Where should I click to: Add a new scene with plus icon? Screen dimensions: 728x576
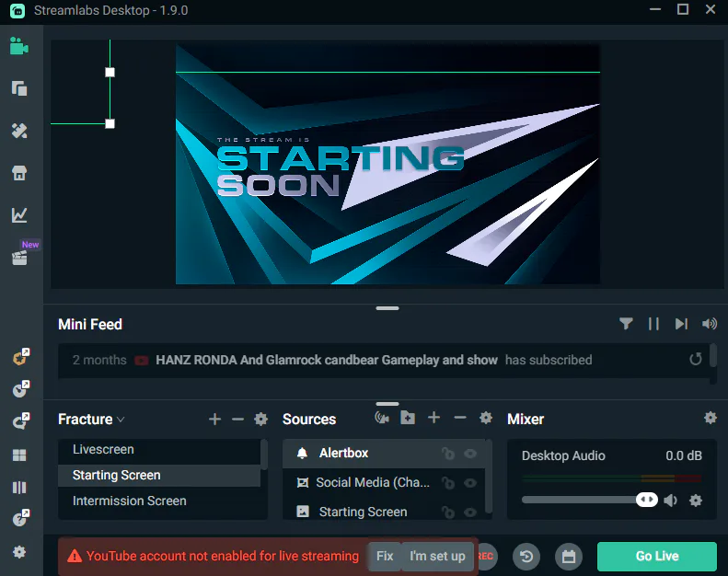[214, 420]
